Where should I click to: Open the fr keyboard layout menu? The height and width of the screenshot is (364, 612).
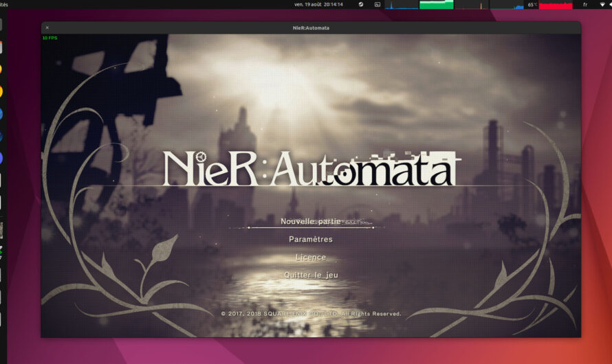[585, 5]
